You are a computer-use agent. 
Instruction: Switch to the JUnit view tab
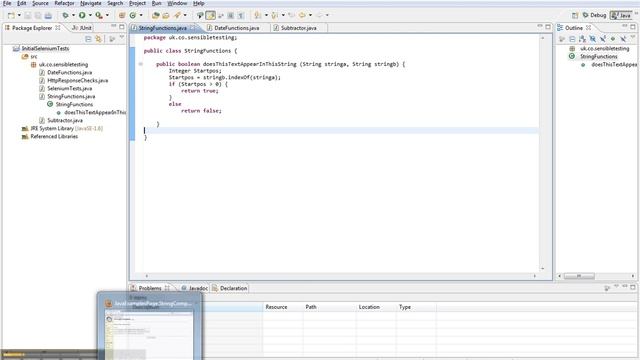point(82,28)
